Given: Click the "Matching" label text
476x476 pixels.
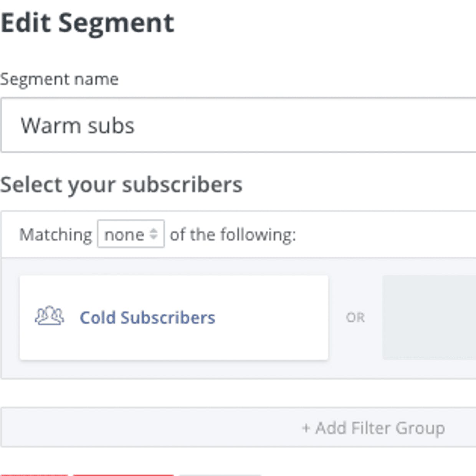Looking at the screenshot, I should [x=56, y=235].
